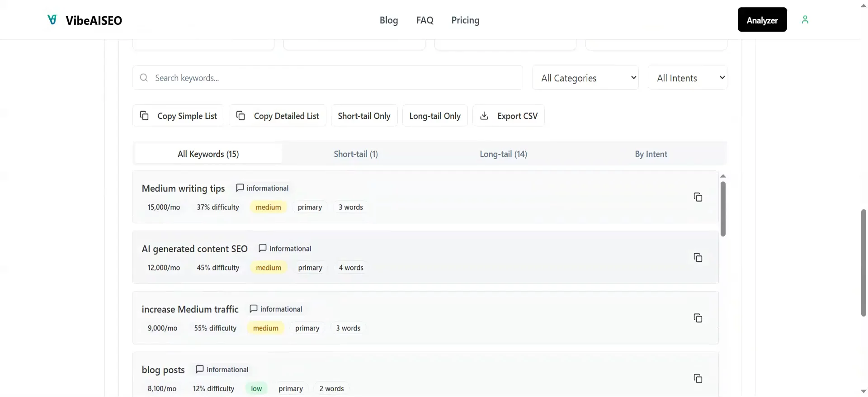Filter with Short-tail Only button
Screen dimensions: 868x397
click(364, 116)
